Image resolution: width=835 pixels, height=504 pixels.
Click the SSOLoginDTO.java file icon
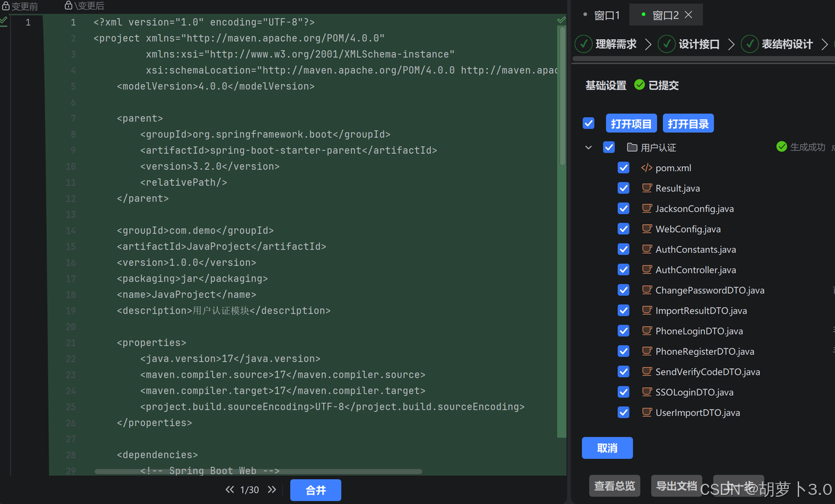(646, 392)
